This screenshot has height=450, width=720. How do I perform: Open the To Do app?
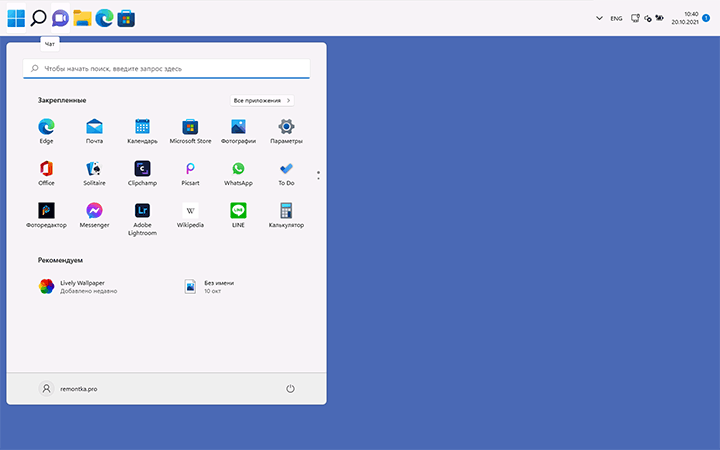286,173
